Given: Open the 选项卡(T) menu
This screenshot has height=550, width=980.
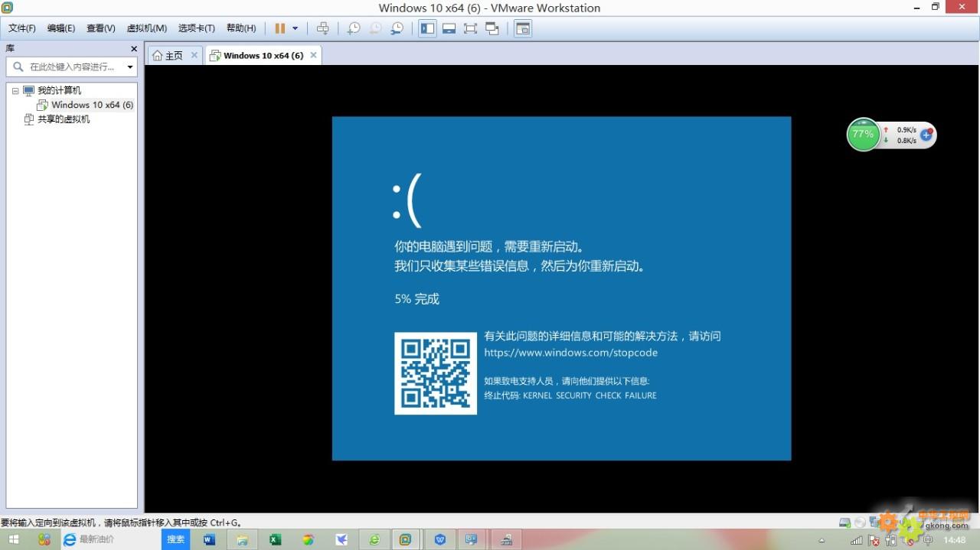Looking at the screenshot, I should [x=197, y=28].
